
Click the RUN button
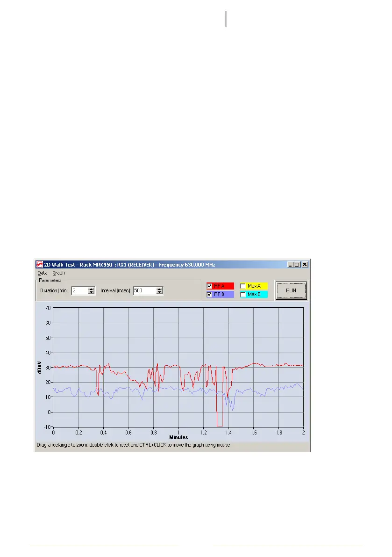click(x=291, y=290)
